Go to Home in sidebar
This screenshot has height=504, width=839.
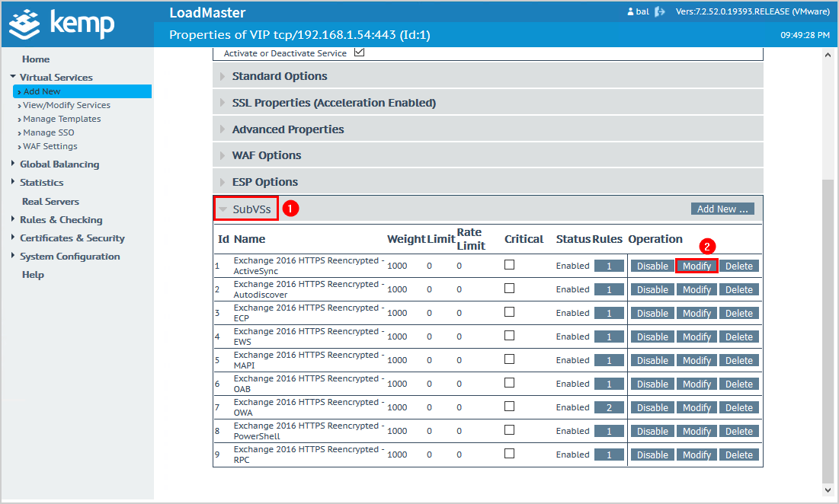[x=36, y=59]
